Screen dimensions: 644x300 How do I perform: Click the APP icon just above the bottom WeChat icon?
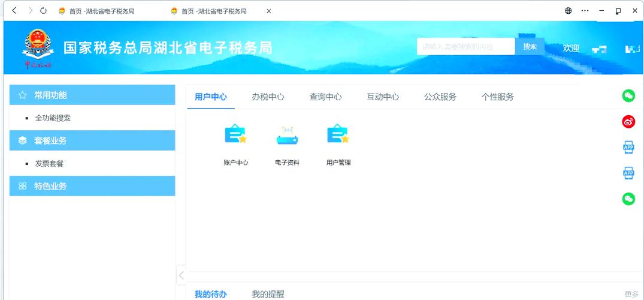tap(628, 173)
